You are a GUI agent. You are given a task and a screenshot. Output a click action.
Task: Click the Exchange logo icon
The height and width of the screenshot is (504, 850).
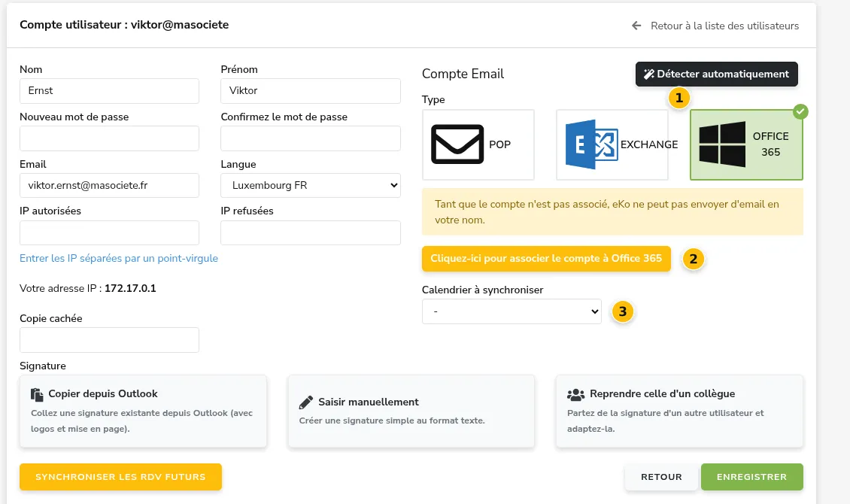click(591, 144)
